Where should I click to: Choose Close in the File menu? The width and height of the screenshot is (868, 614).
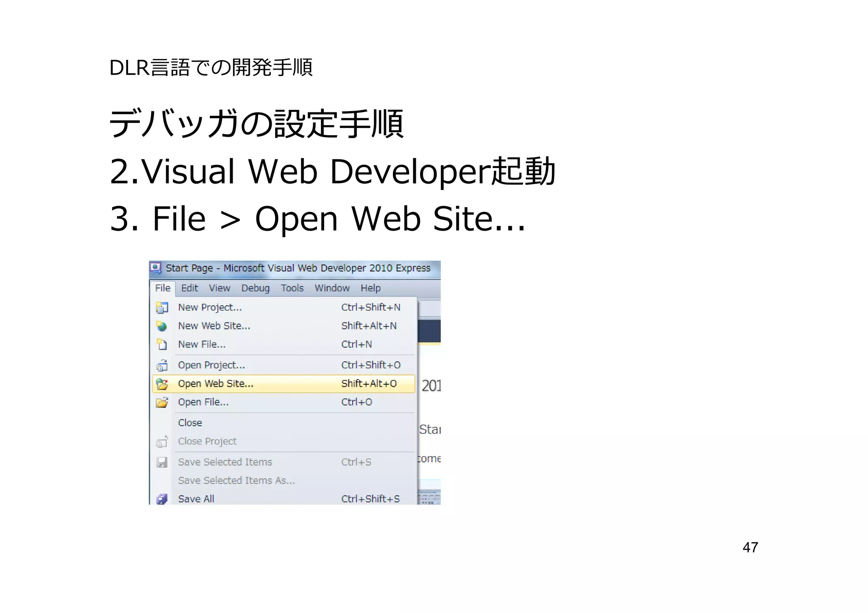[283, 423]
